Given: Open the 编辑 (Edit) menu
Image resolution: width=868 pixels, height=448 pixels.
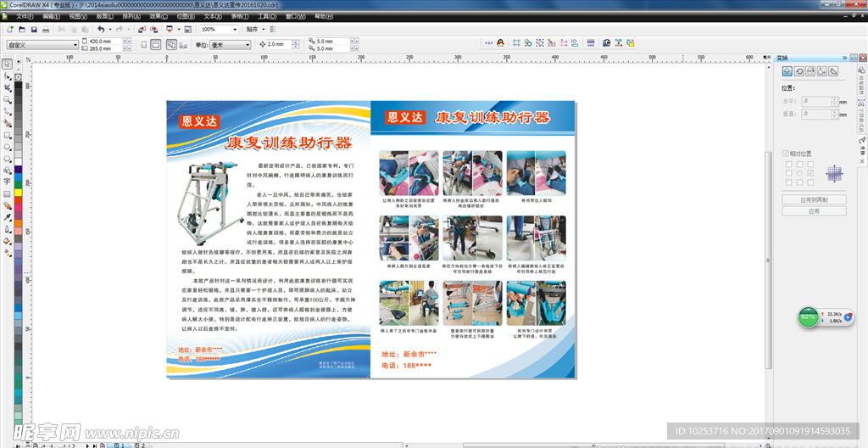Looking at the screenshot, I should coord(52,17).
